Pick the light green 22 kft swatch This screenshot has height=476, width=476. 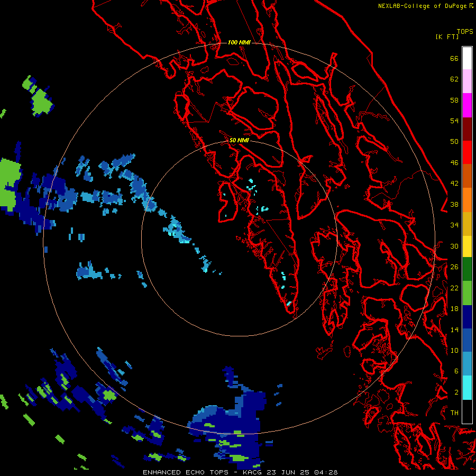click(x=467, y=293)
